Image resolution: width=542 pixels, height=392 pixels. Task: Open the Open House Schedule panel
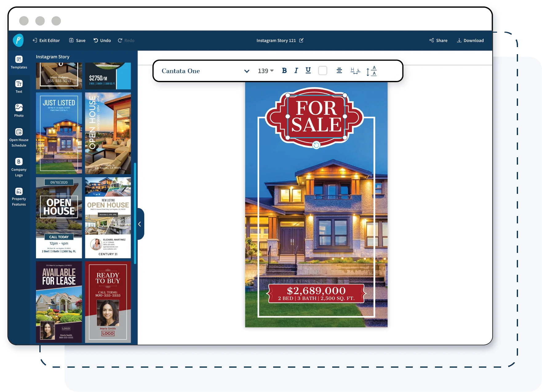(x=19, y=138)
